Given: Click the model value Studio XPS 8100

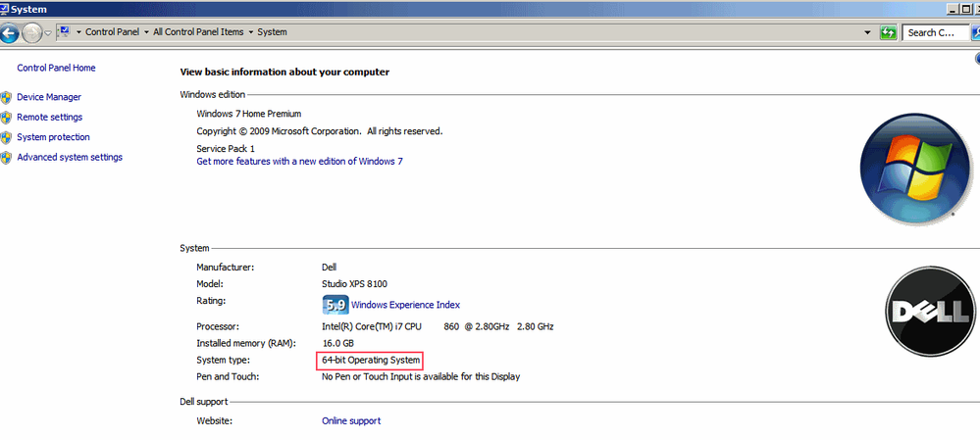Looking at the screenshot, I should [354, 284].
